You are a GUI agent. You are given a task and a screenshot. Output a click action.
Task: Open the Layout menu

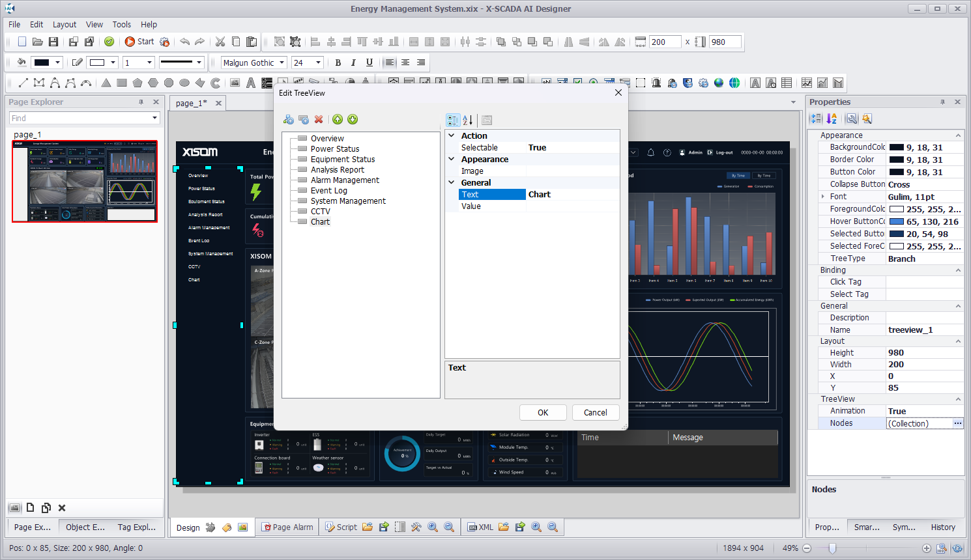(x=65, y=25)
